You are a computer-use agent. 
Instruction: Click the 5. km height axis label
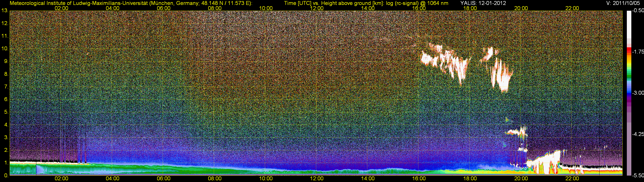6,112
